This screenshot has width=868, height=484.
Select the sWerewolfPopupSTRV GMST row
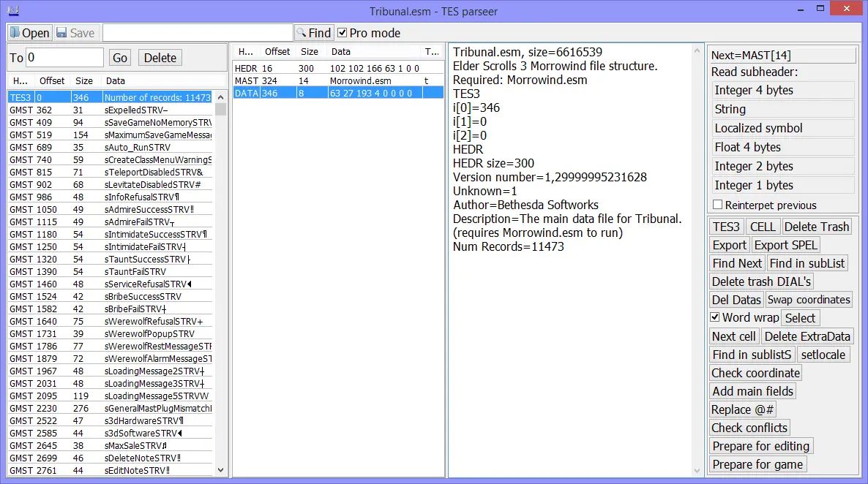coord(111,333)
